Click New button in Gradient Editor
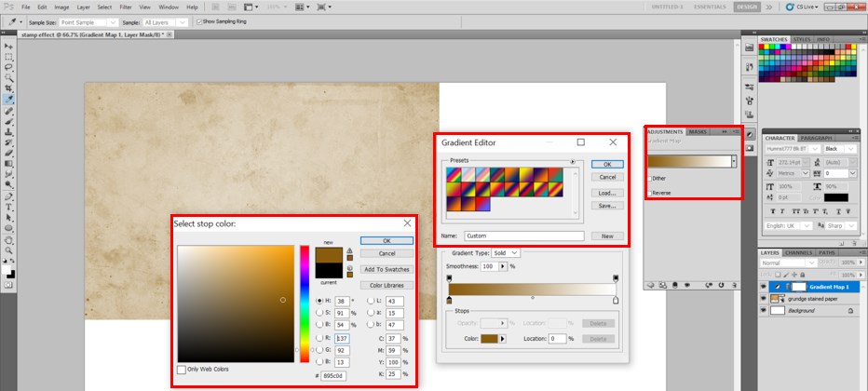 pyautogui.click(x=607, y=236)
